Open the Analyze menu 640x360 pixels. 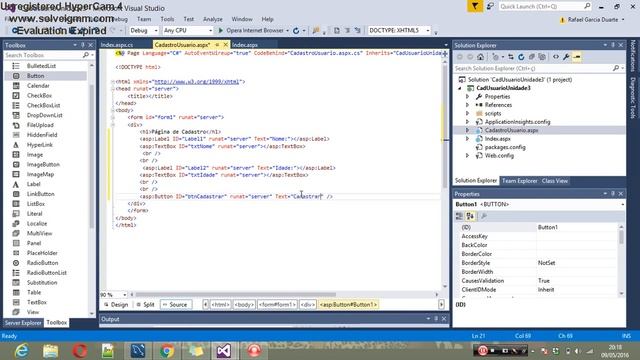(x=213, y=19)
